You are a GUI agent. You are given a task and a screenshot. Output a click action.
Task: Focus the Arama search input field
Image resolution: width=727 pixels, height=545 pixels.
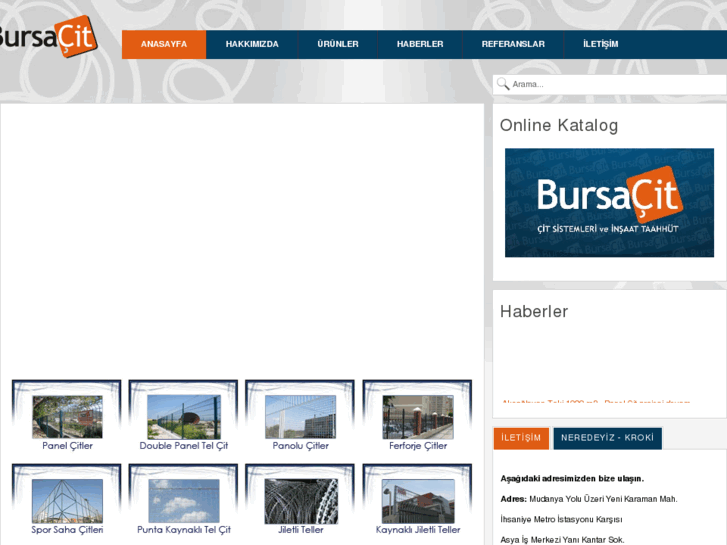point(610,84)
